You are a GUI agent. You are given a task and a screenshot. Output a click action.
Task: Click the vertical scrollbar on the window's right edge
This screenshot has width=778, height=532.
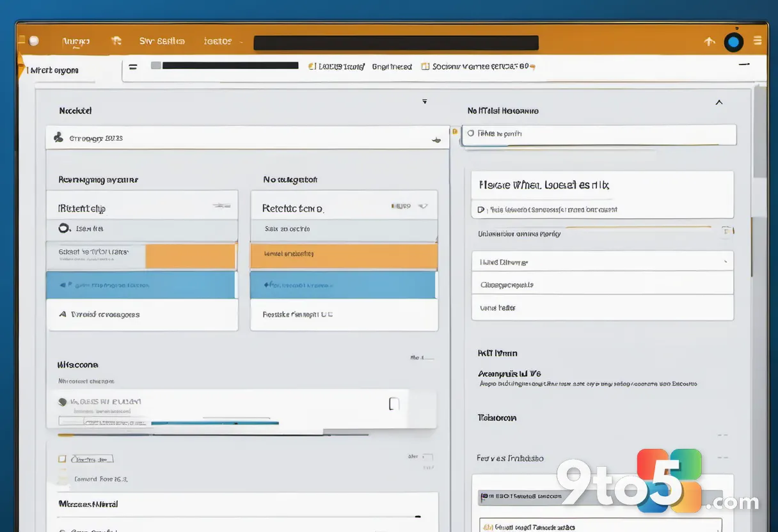pyautogui.click(x=759, y=131)
